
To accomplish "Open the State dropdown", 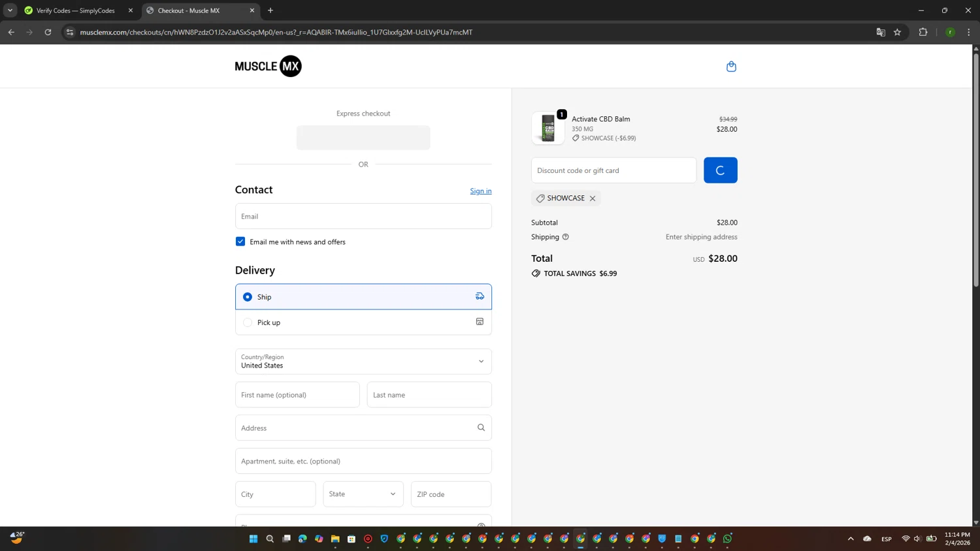I will pyautogui.click(x=363, y=494).
